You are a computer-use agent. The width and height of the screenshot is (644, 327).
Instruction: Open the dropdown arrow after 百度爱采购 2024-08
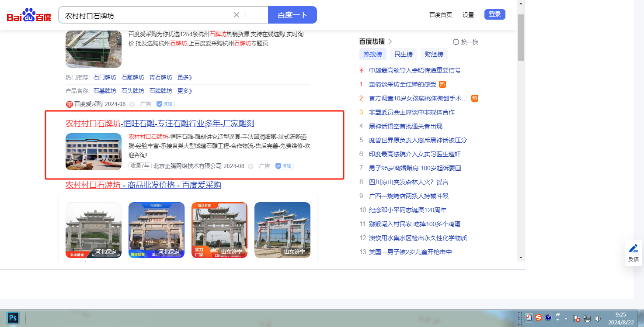tap(132, 104)
